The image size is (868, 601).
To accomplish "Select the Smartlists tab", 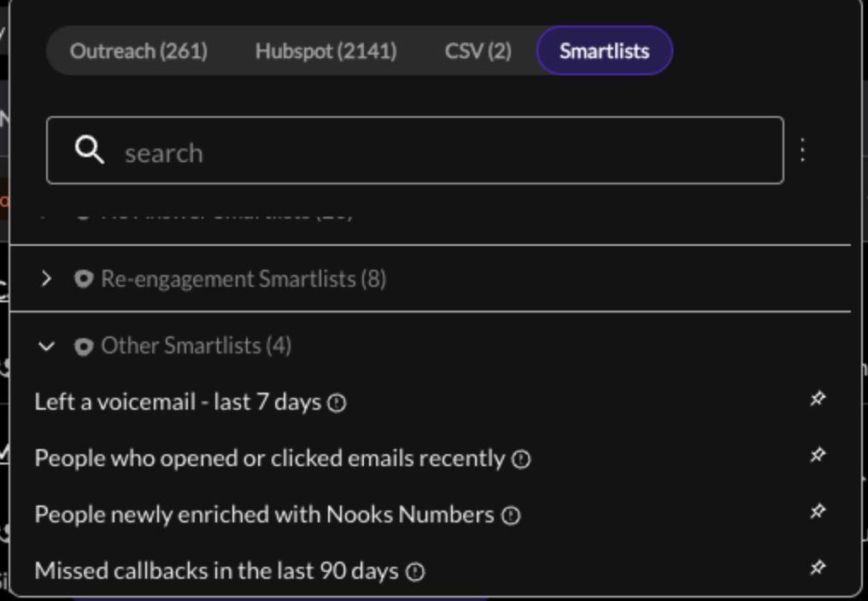I will [x=605, y=50].
